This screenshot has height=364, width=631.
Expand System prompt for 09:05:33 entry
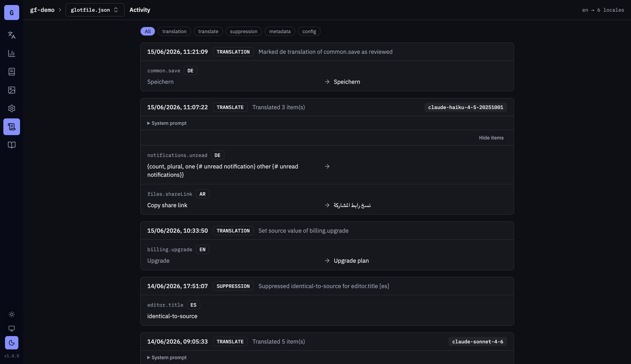pos(167,357)
